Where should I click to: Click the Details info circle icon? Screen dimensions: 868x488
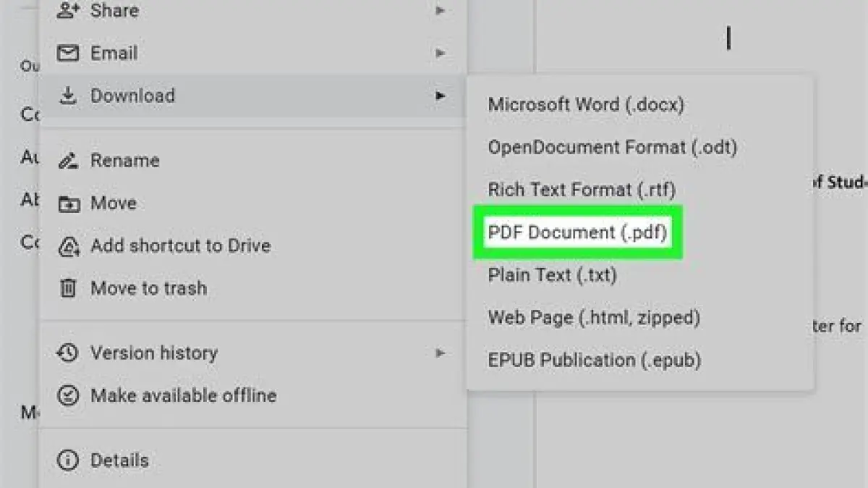point(67,460)
